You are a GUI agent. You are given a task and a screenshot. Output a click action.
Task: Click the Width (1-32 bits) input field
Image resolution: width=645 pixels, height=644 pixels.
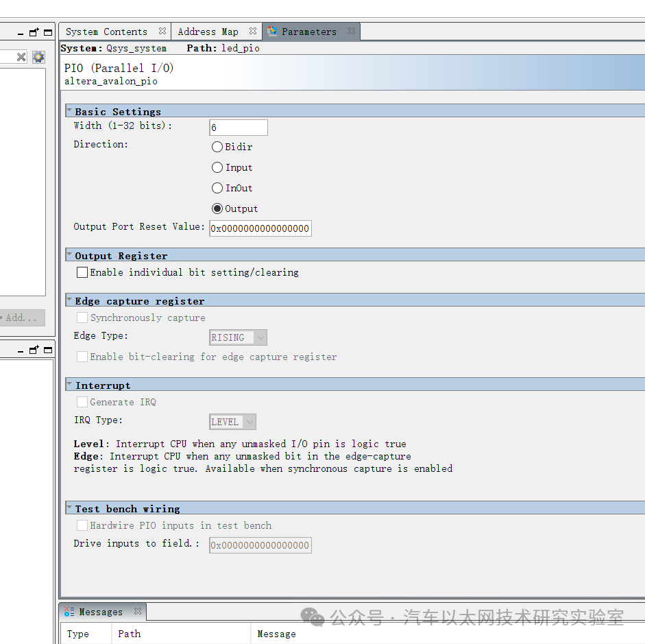pyautogui.click(x=239, y=128)
